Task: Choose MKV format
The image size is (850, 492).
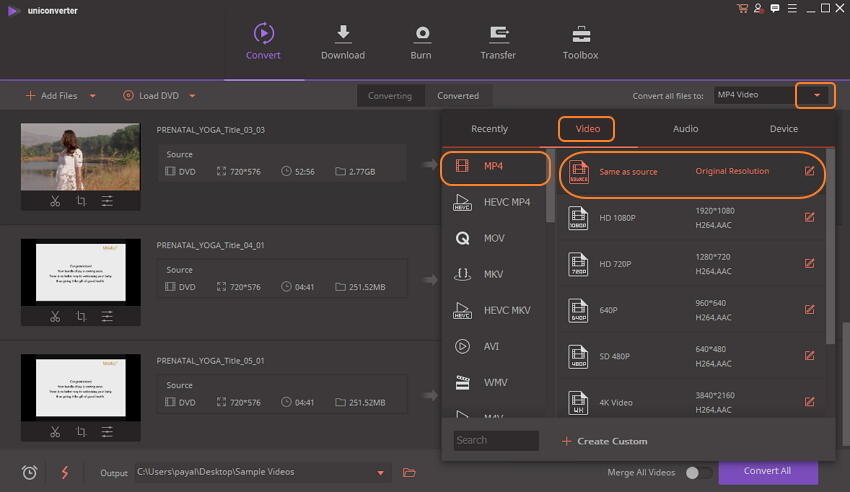Action: click(495, 274)
